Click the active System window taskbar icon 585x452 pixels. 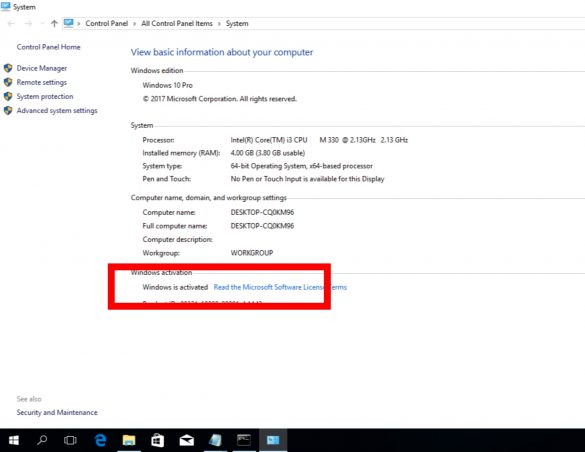point(273,440)
